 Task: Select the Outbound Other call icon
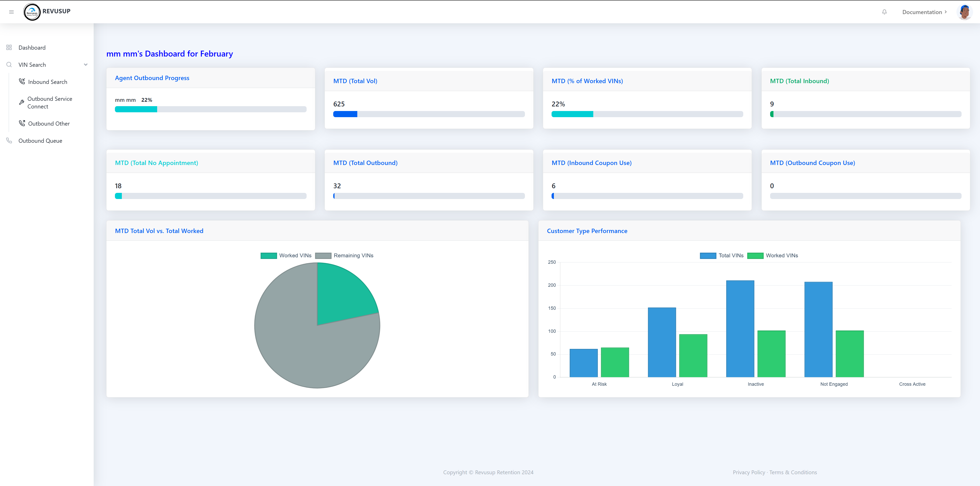22,123
